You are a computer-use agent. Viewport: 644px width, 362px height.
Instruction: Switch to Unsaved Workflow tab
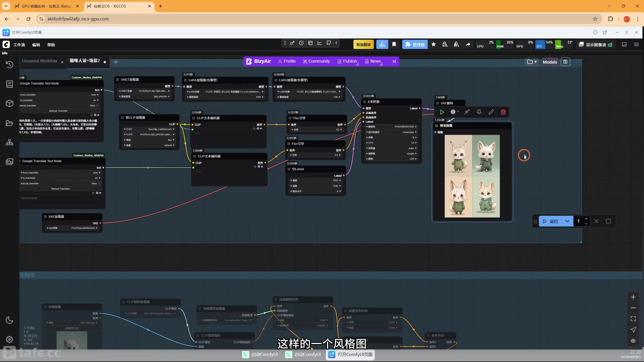[x=40, y=61]
